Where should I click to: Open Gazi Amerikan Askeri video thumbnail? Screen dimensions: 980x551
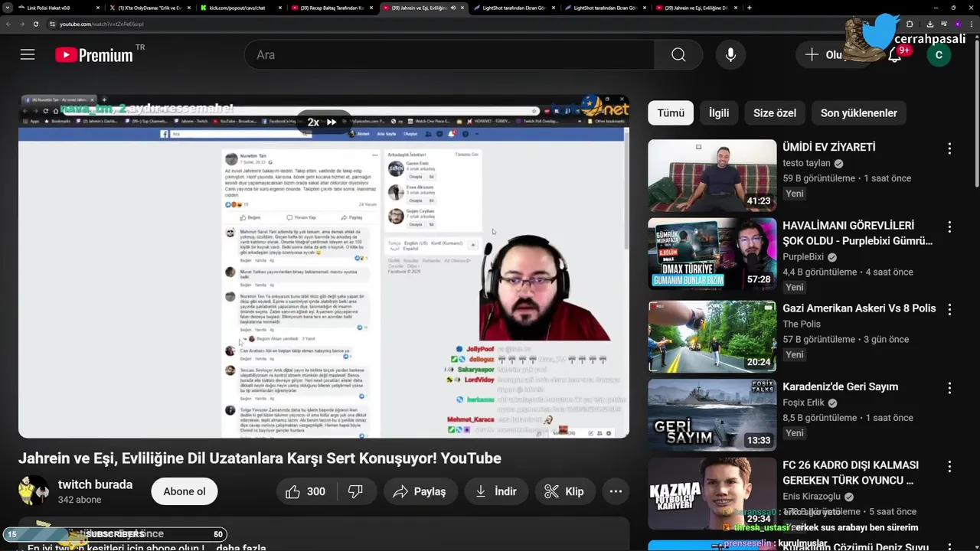(x=712, y=336)
